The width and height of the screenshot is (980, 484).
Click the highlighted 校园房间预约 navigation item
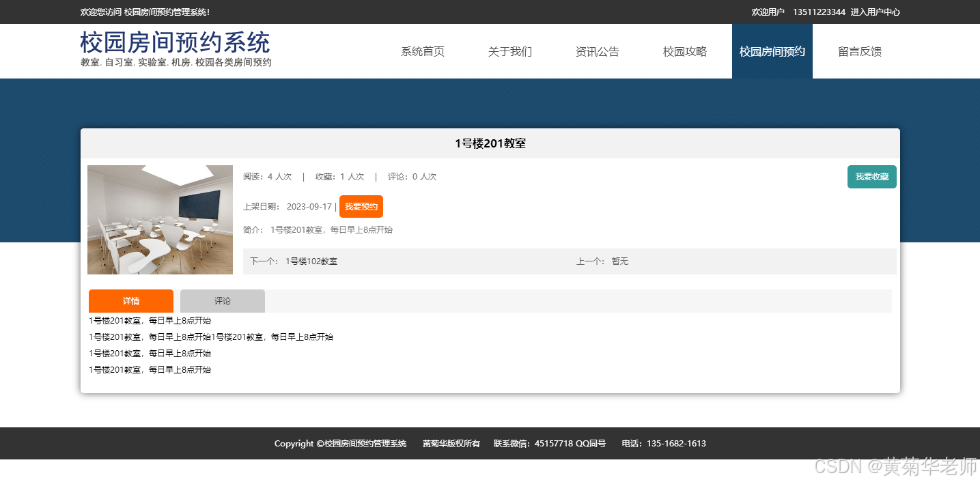tap(772, 51)
